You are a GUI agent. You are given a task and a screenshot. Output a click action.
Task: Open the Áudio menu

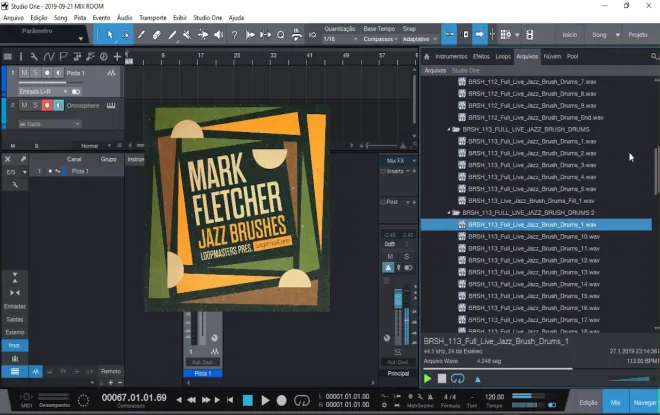pyautogui.click(x=125, y=18)
